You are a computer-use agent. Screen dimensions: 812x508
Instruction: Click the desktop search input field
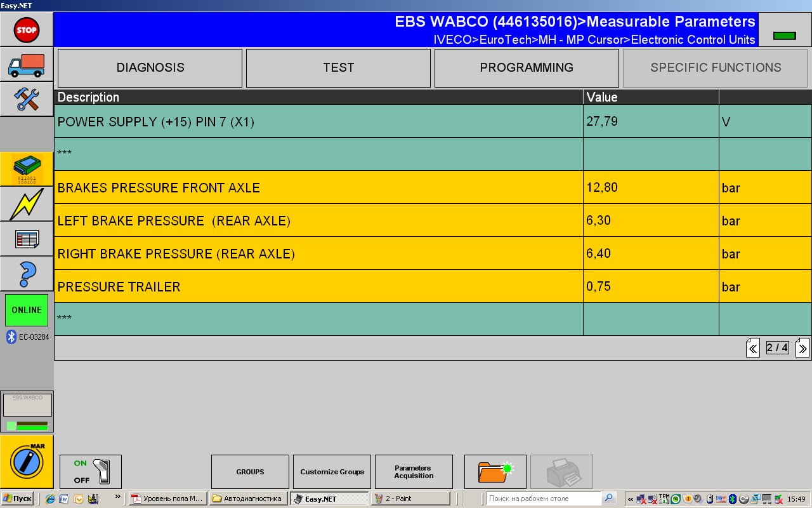pos(543,498)
